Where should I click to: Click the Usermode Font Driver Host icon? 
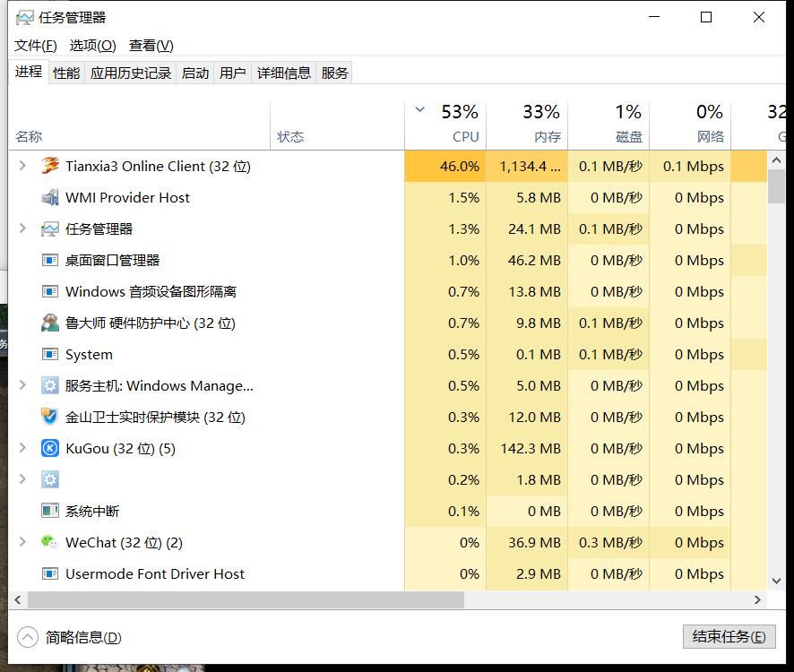[49, 573]
